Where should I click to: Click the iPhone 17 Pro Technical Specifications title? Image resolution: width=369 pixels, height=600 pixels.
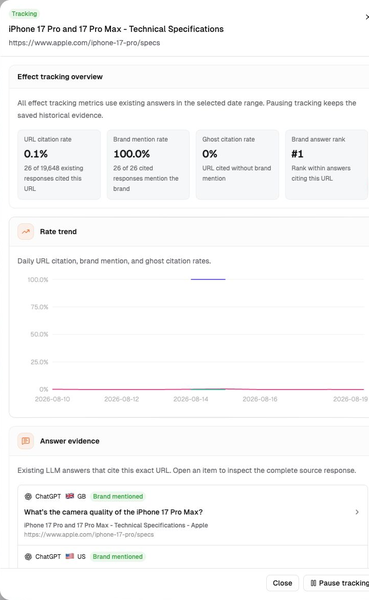[x=116, y=29]
